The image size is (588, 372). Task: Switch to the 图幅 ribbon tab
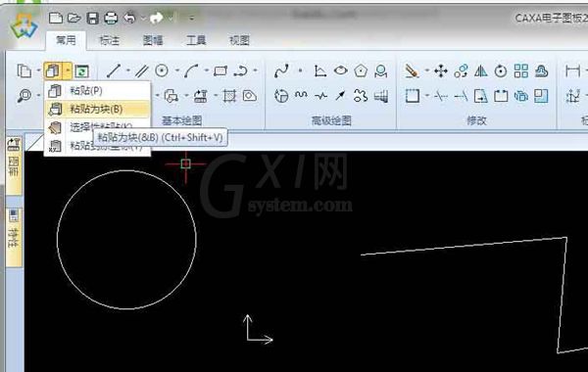pos(153,40)
